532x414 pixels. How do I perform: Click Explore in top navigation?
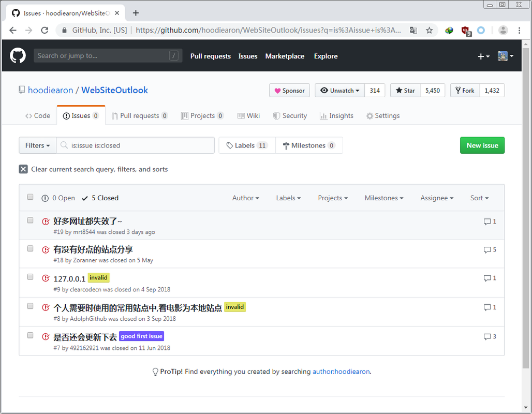click(326, 56)
